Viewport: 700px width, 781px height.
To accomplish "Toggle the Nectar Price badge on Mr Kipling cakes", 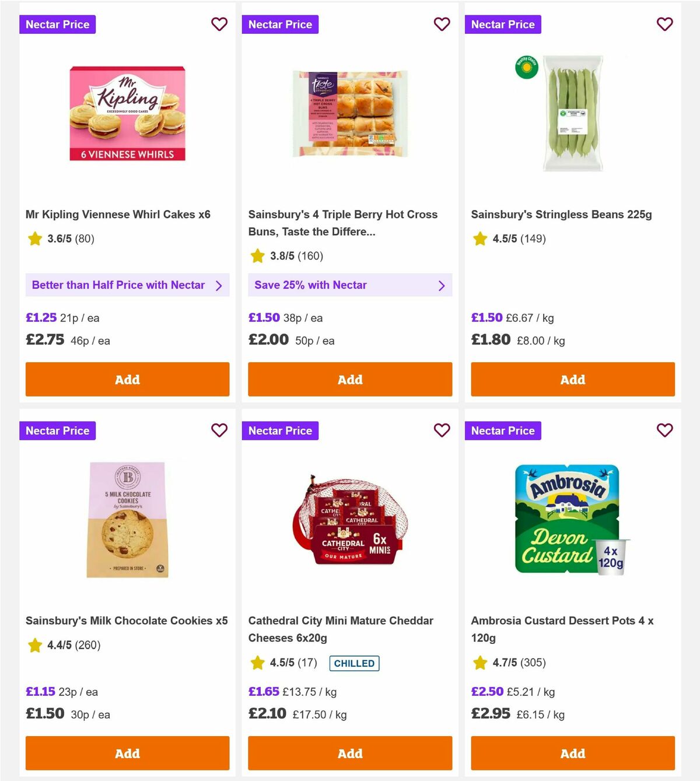I will [58, 24].
